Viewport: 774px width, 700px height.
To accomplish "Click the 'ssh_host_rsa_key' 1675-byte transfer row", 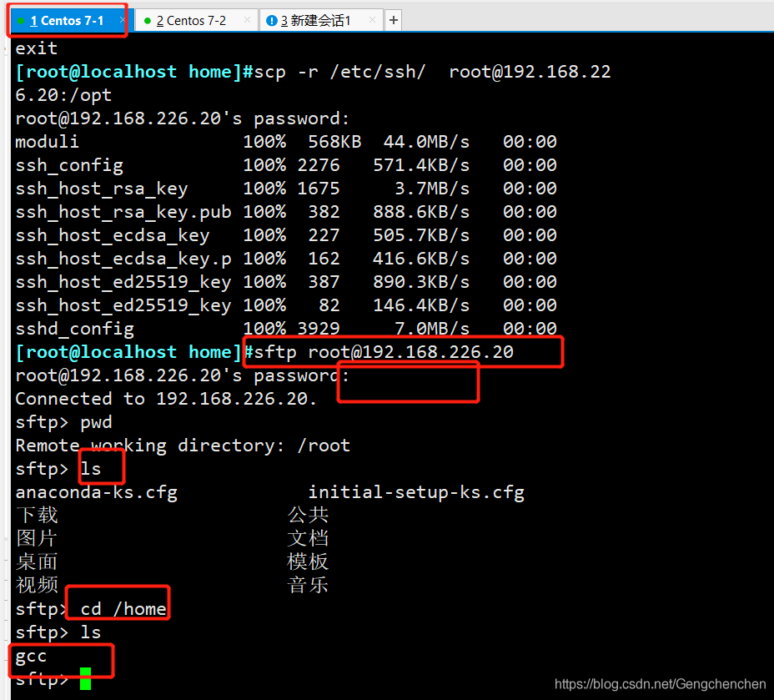I will (286, 189).
